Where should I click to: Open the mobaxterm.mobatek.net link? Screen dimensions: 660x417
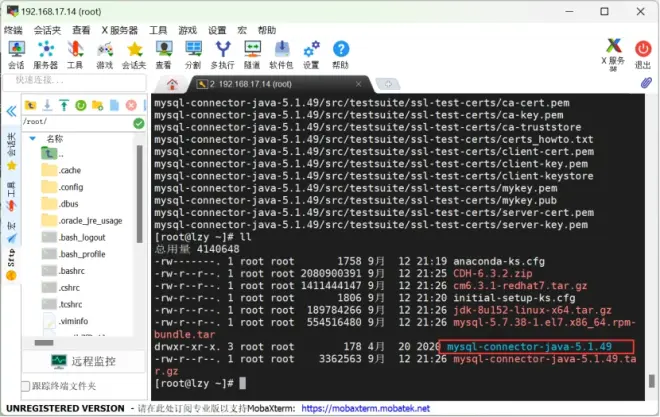(365, 408)
